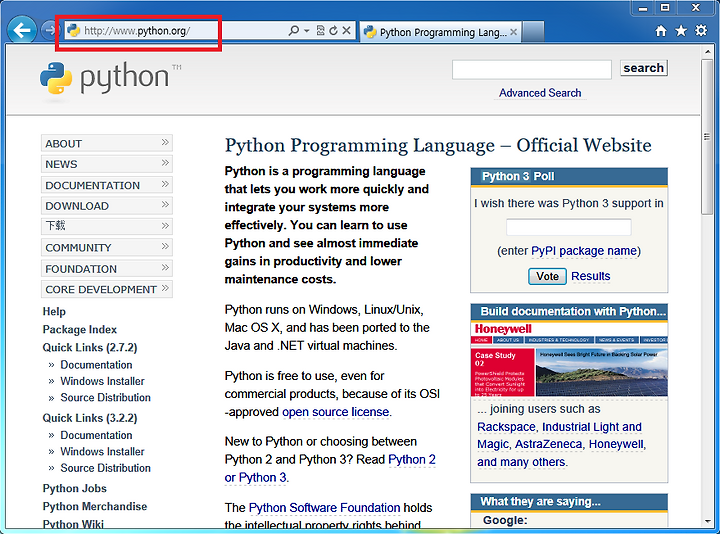
Task: Open the AstraZeneca link
Action: coord(548,444)
